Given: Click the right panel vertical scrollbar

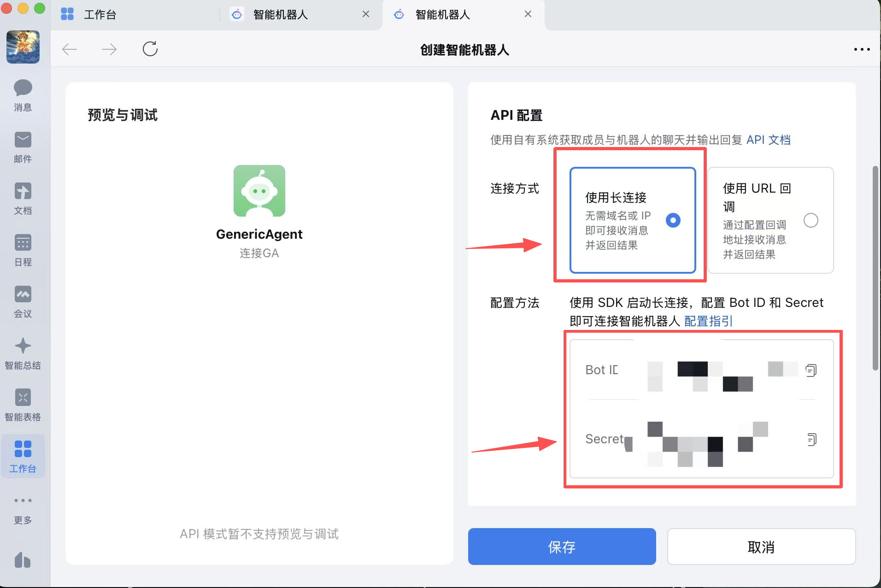Looking at the screenshot, I should click(x=875, y=267).
